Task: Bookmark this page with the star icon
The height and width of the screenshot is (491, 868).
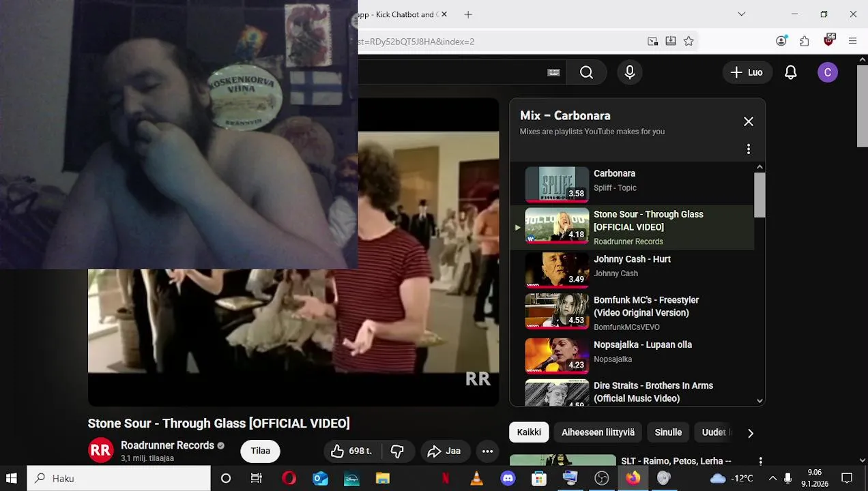Action: [689, 41]
